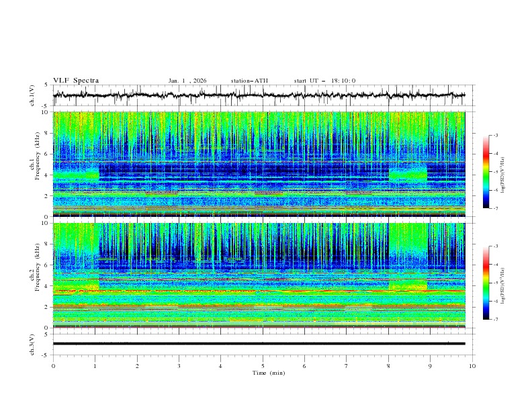Click the "ch.1(V)" waveform axis label
This screenshot has width=532, height=411.
32,95
